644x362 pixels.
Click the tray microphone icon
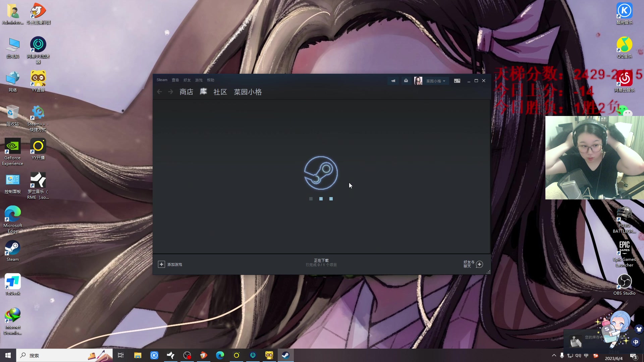click(562, 355)
